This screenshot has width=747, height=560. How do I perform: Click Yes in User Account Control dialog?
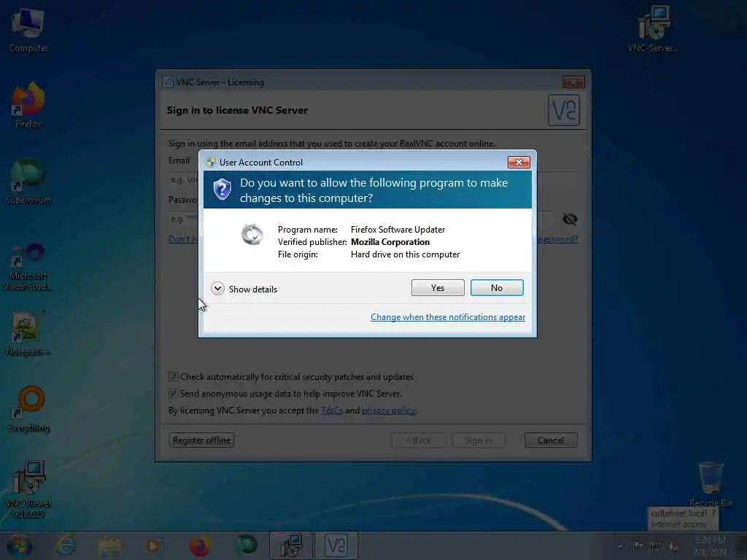(x=438, y=287)
